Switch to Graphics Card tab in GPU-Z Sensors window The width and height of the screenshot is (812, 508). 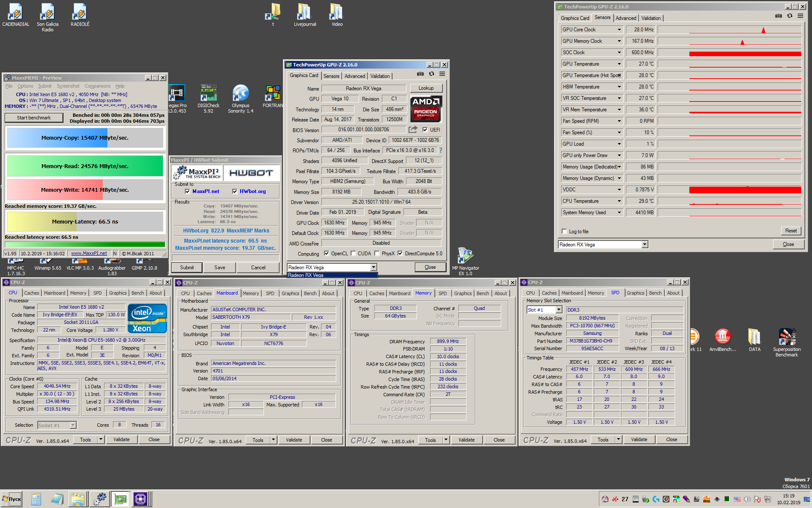pos(575,18)
